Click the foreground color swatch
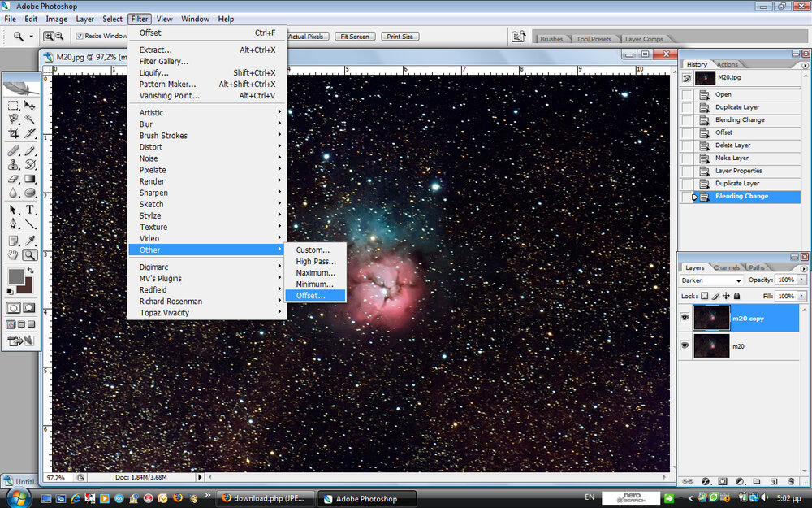 point(15,276)
